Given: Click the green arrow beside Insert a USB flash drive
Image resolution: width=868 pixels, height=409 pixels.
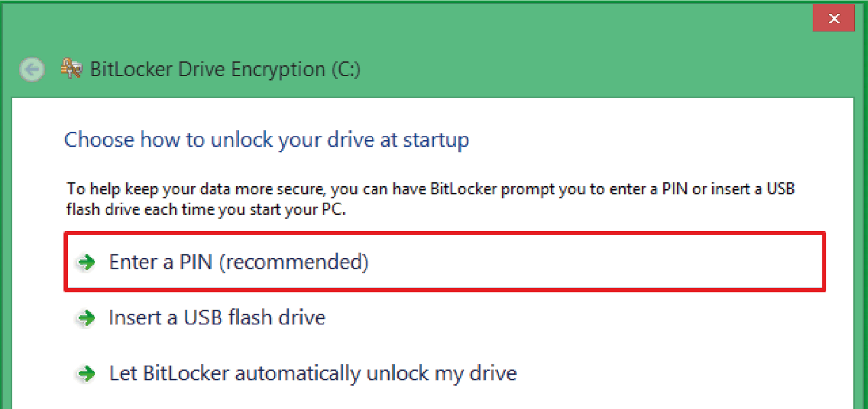Looking at the screenshot, I should (x=87, y=318).
